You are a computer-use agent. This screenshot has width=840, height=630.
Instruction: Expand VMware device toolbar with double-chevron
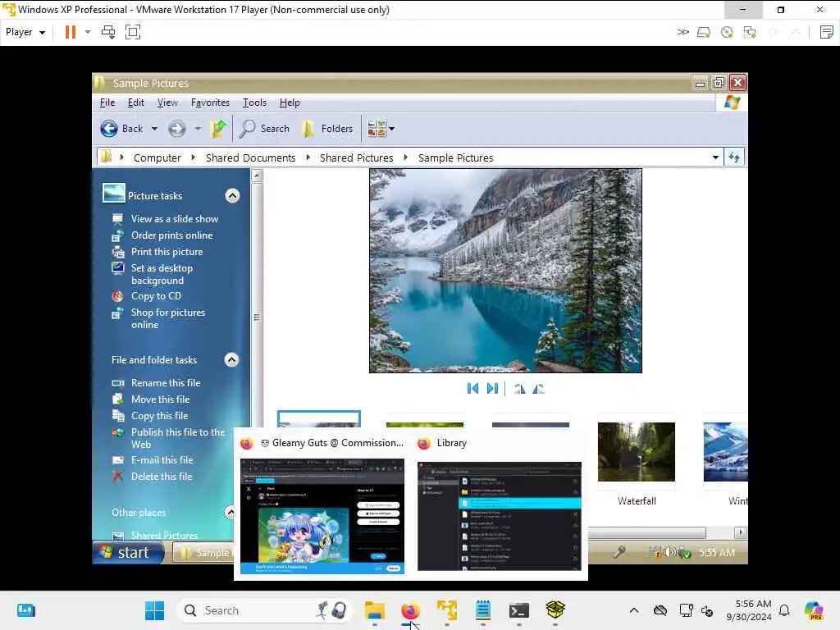tap(682, 32)
